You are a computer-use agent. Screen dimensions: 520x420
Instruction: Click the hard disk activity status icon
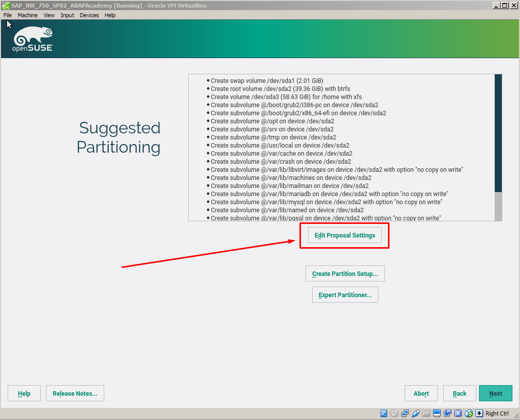pyautogui.click(x=384, y=413)
